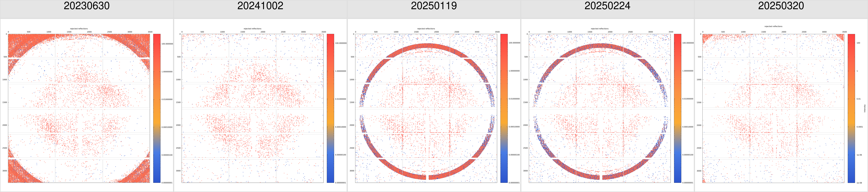Click 'rejected reflections' title in 20241002 panel

[252, 29]
